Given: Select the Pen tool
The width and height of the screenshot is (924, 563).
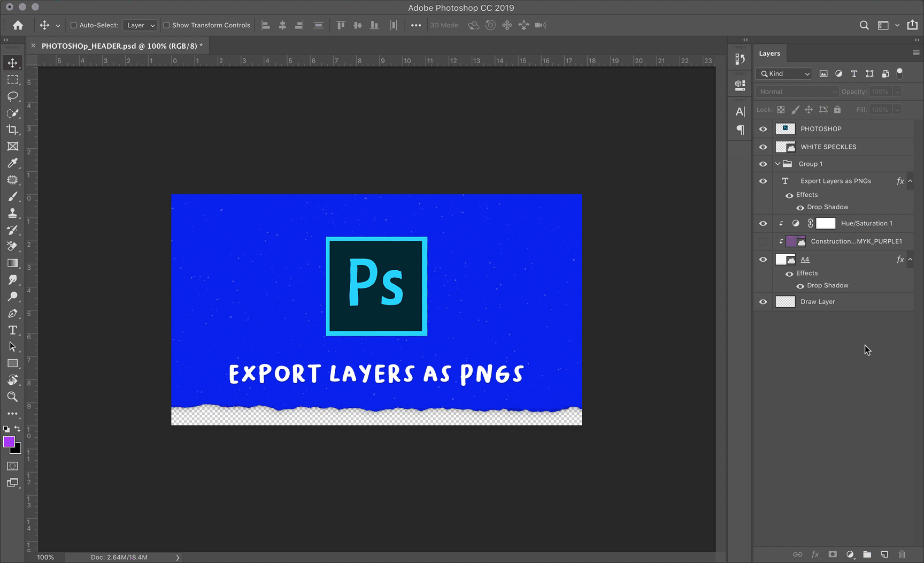Looking at the screenshot, I should tap(12, 313).
